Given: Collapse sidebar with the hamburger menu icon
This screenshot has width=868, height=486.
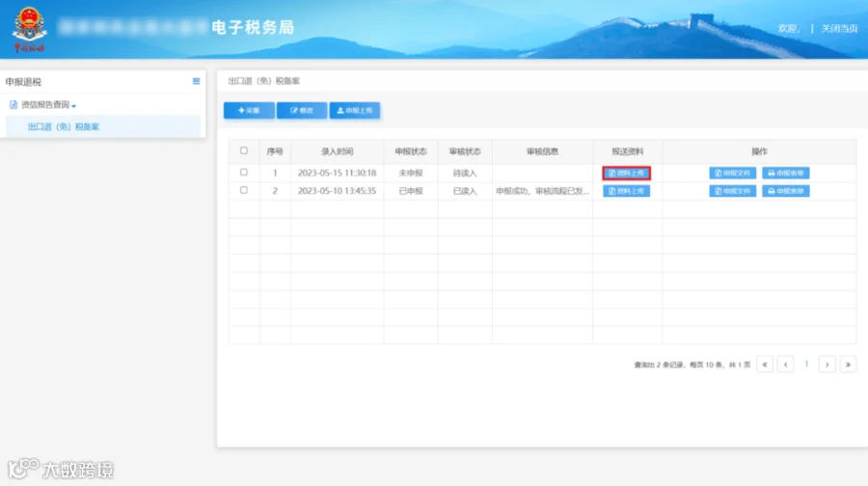Looking at the screenshot, I should tap(196, 81).
